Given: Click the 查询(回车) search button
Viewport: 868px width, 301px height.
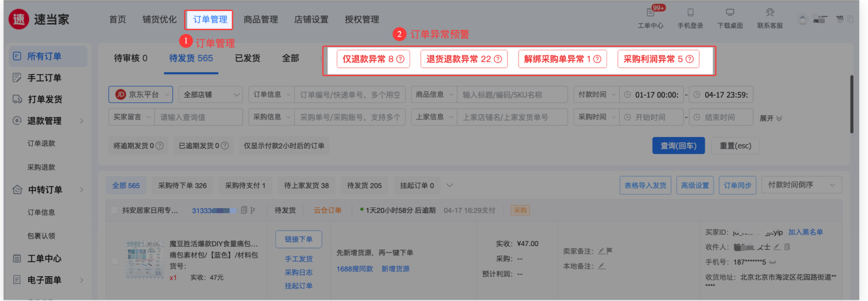Looking at the screenshot, I should tap(678, 146).
